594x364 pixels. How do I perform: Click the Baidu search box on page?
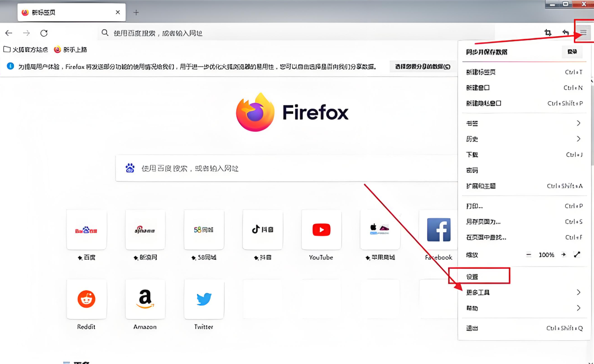click(x=286, y=168)
